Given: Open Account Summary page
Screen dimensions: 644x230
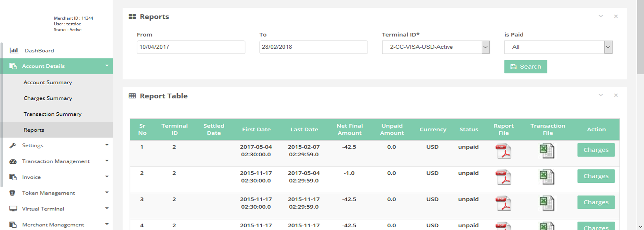Looking at the screenshot, I should tap(48, 82).
